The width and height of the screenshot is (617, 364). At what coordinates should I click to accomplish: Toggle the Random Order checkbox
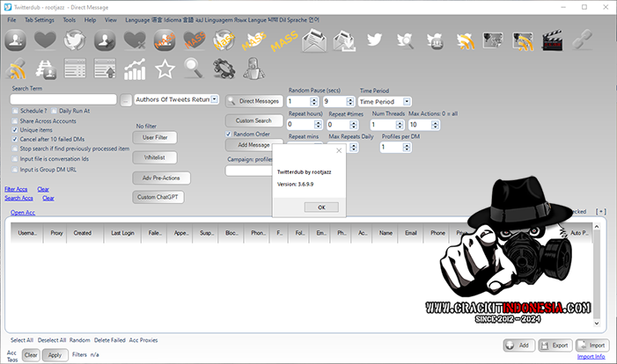tap(228, 134)
